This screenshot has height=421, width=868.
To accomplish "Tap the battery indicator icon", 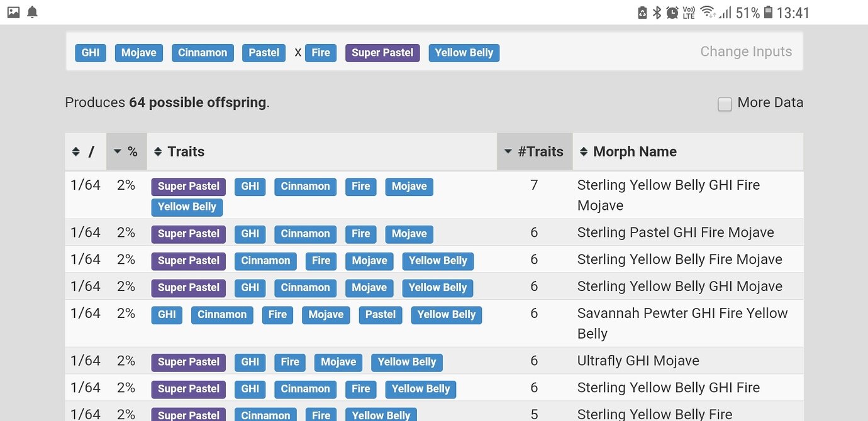I will [767, 12].
